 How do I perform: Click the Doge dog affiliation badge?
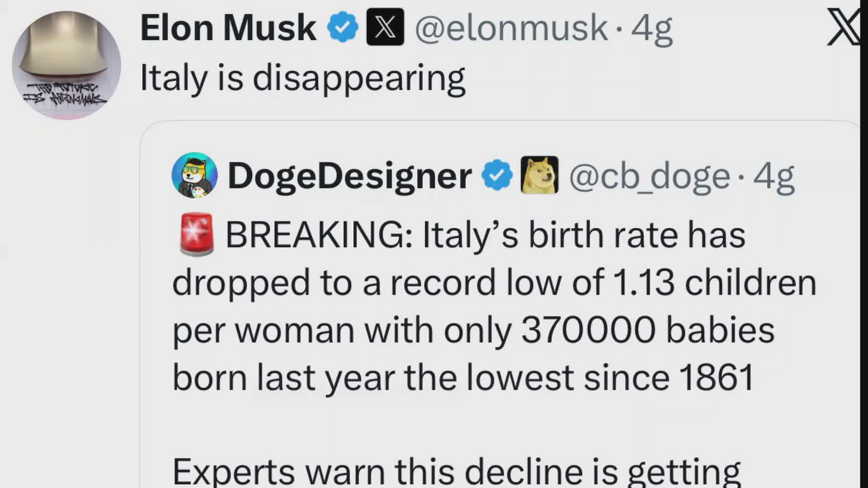[539, 175]
